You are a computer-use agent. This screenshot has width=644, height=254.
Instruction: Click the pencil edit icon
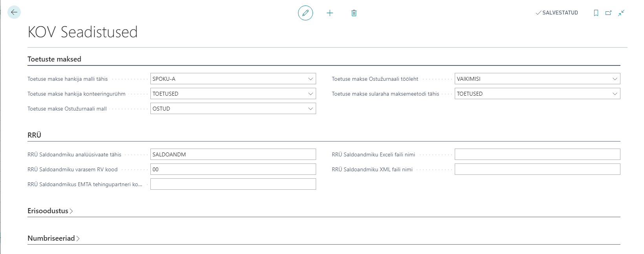tap(306, 13)
